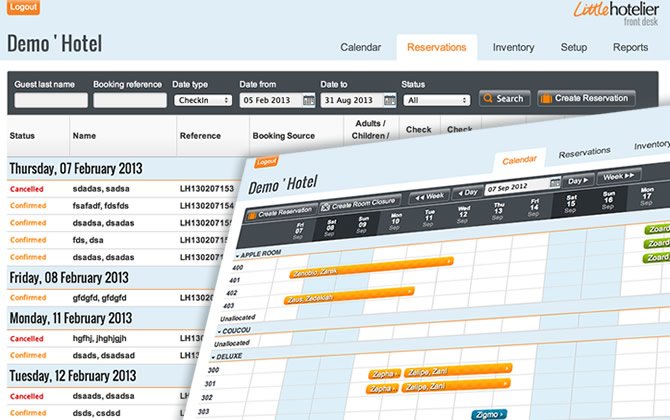
Task: Open the Zeus booking bar in room 402
Action: click(x=349, y=295)
